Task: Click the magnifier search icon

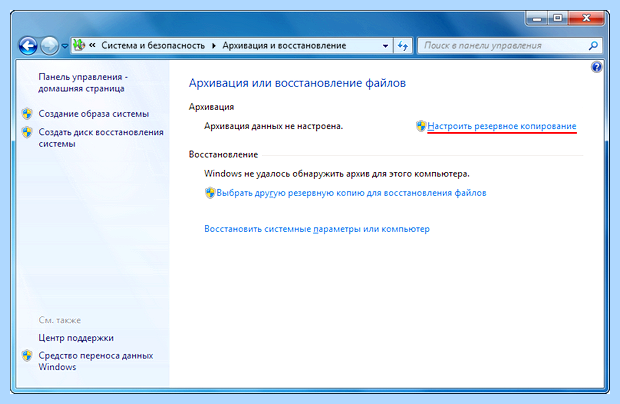Action: [x=593, y=46]
